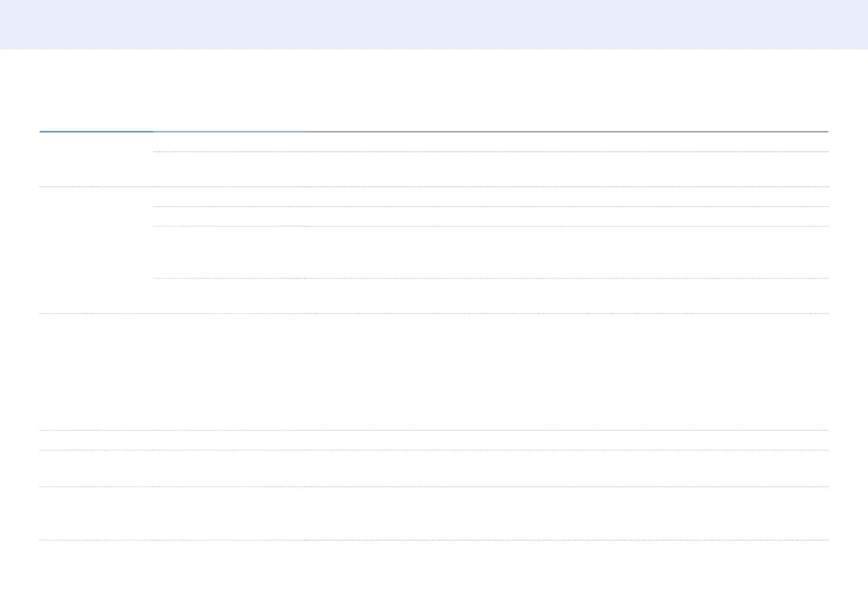Click the light blue banner at the top

(x=434, y=24)
